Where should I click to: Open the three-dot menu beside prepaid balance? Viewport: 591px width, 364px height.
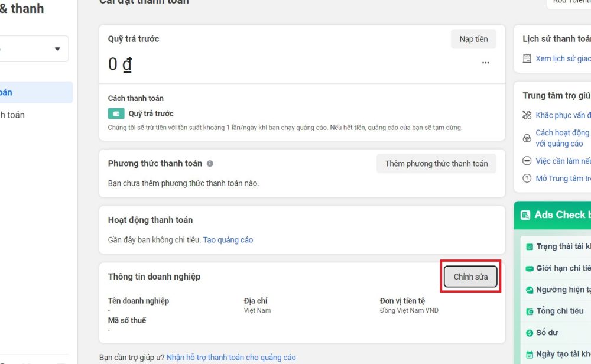[485, 63]
